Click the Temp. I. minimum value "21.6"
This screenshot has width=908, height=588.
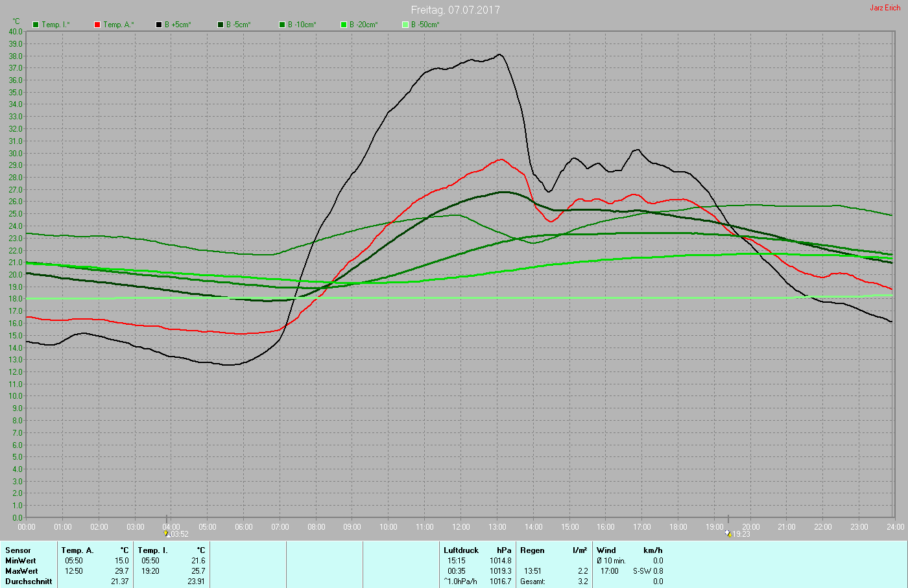[198, 561]
